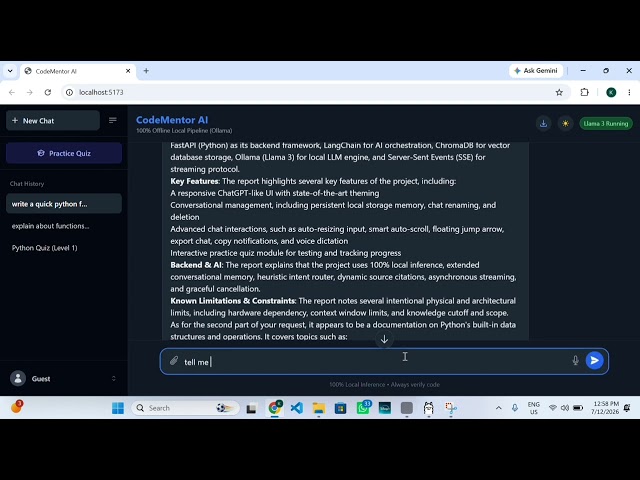Screen dimensions: 640x480
Task: Select the Python Quiz (Level 1) chat
Action: point(64,248)
